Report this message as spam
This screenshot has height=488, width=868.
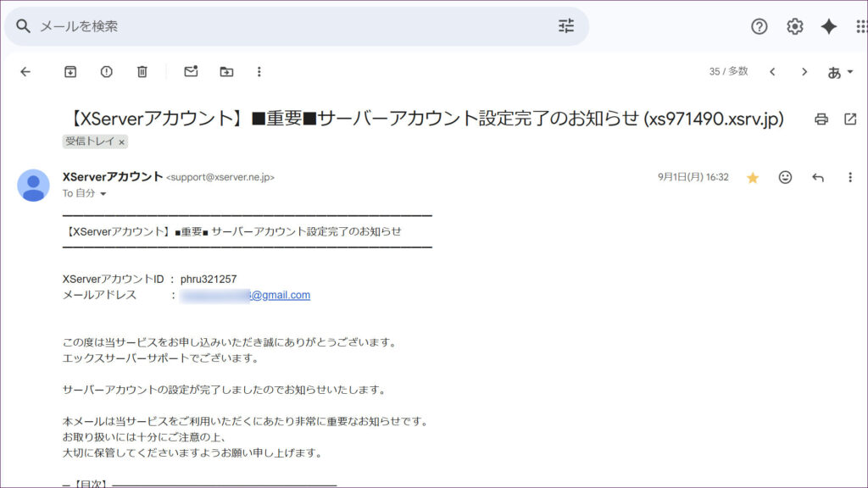pos(106,72)
